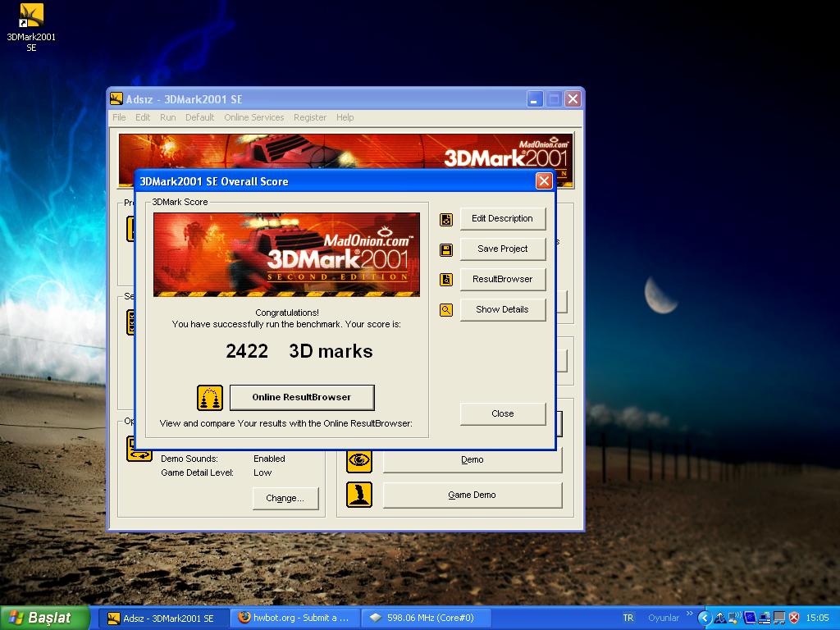
Task: Click the Online ResultBrowser trees icon
Action: pos(209,398)
